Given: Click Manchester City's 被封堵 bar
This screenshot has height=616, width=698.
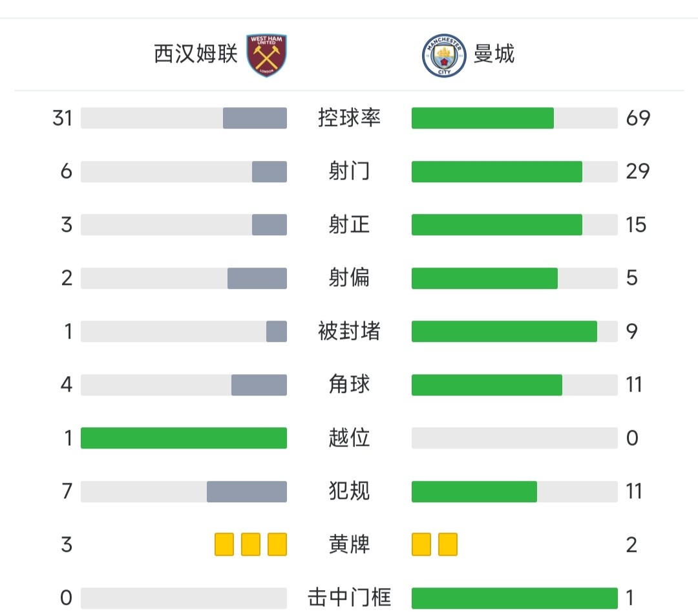Looking at the screenshot, I should [504, 332].
